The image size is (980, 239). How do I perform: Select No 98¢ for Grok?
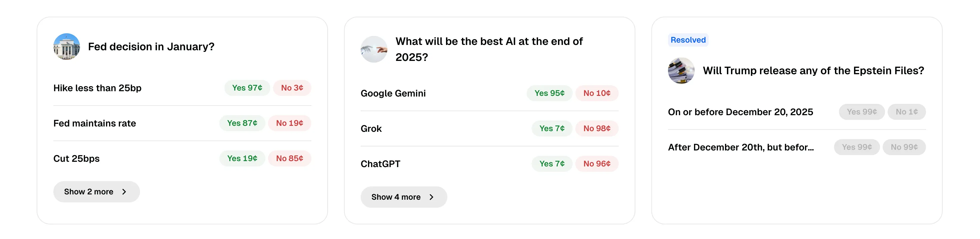click(597, 128)
